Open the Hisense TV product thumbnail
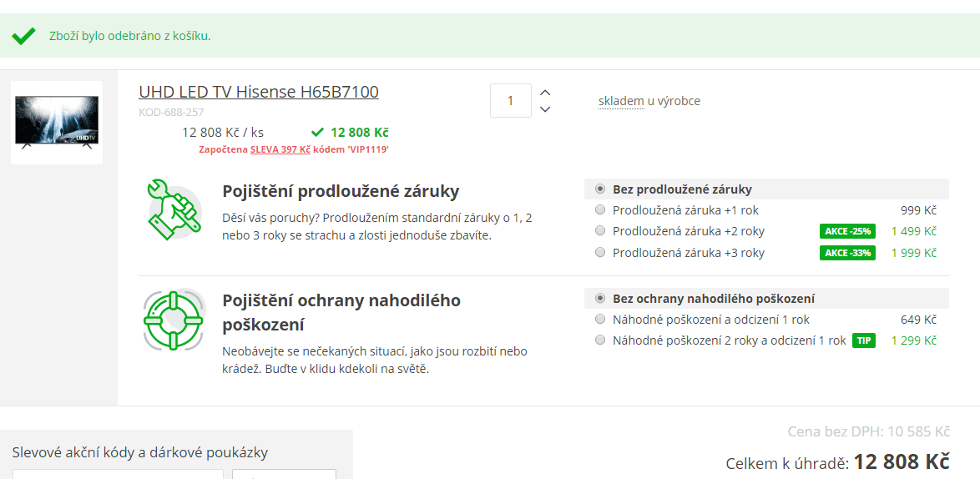Viewport: 980px width, 479px height. tap(57, 123)
